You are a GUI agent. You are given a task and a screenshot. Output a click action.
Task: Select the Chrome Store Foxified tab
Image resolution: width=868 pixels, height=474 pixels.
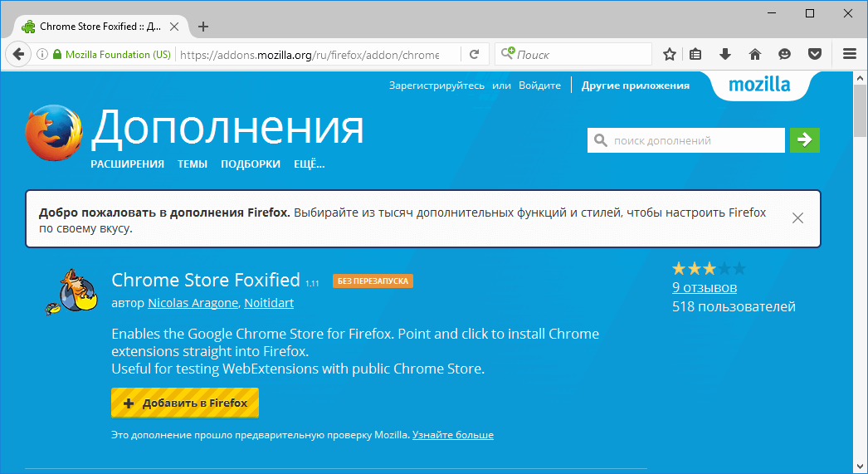tap(100, 27)
